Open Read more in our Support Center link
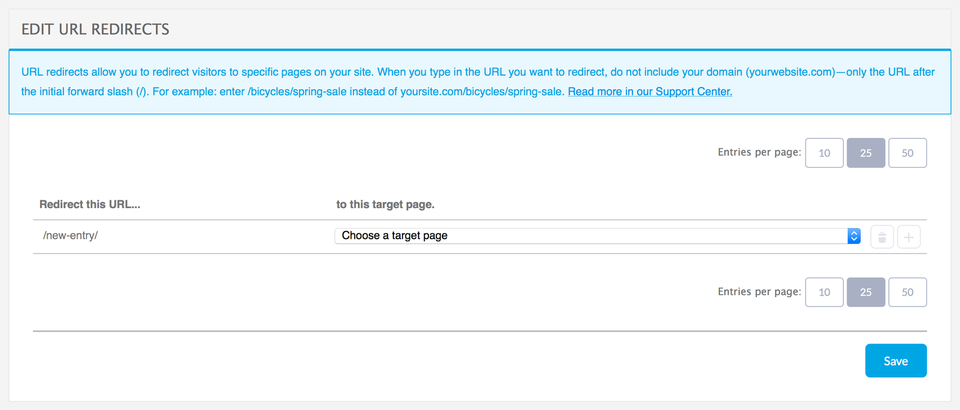This screenshot has width=960, height=410. click(x=650, y=92)
